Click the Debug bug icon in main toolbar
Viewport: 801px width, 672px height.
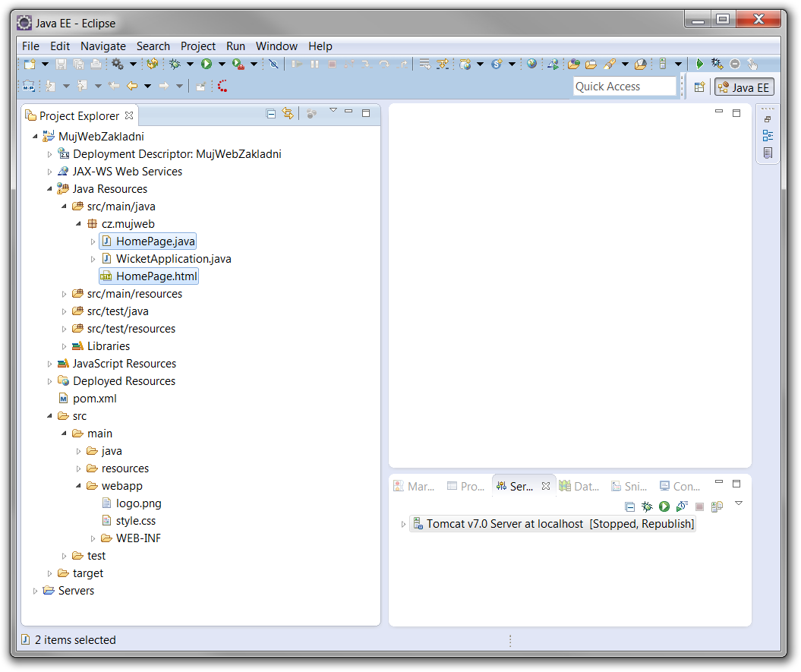175,65
